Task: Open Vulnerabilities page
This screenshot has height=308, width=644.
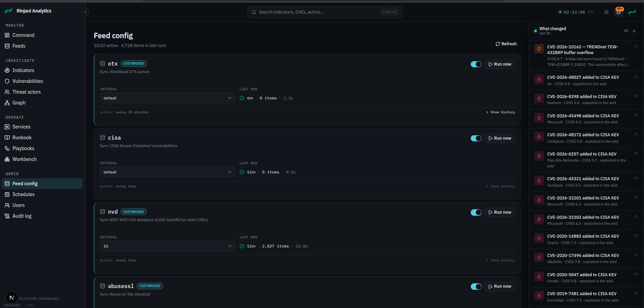Action: [x=42, y=81]
